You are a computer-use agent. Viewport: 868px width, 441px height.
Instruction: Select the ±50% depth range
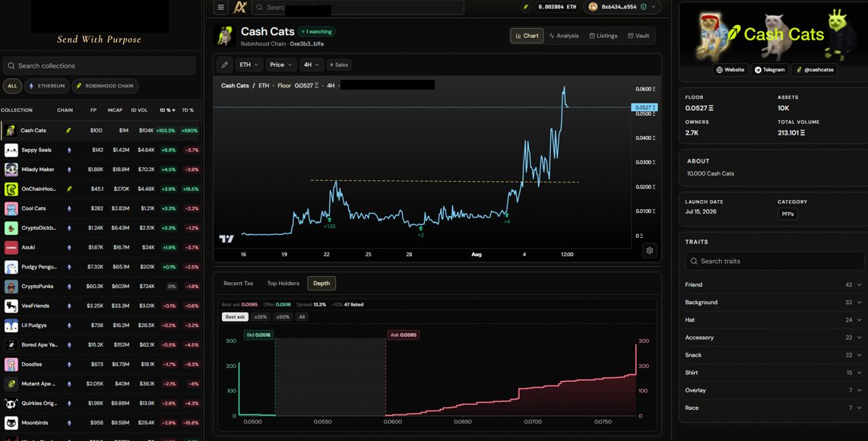point(283,317)
